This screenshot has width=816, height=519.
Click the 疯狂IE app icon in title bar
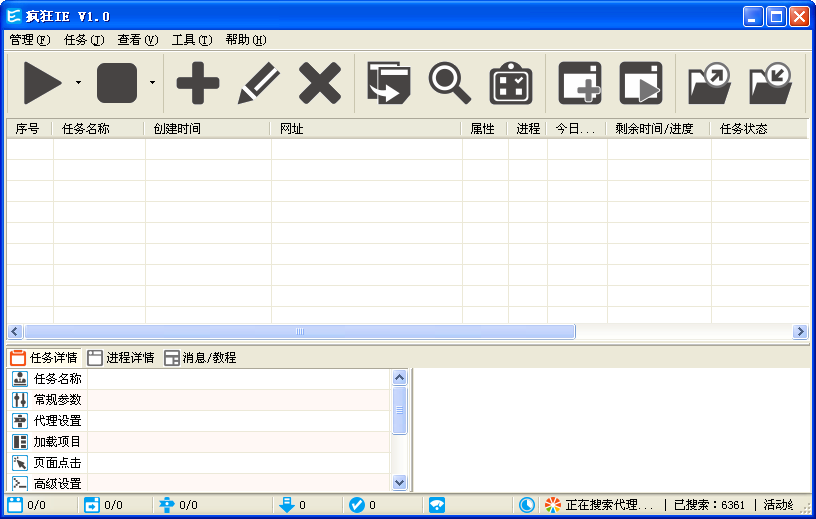point(14,16)
